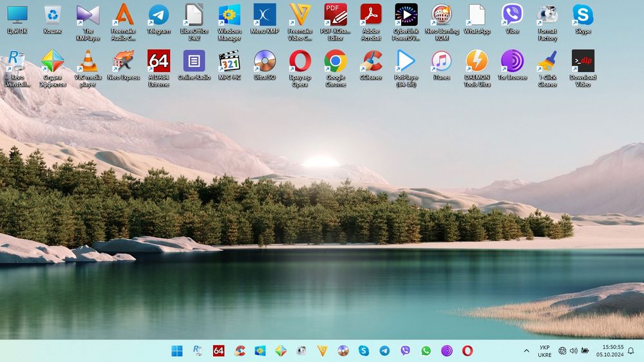Click the MPC-HC desktop shortcut

coord(229,66)
